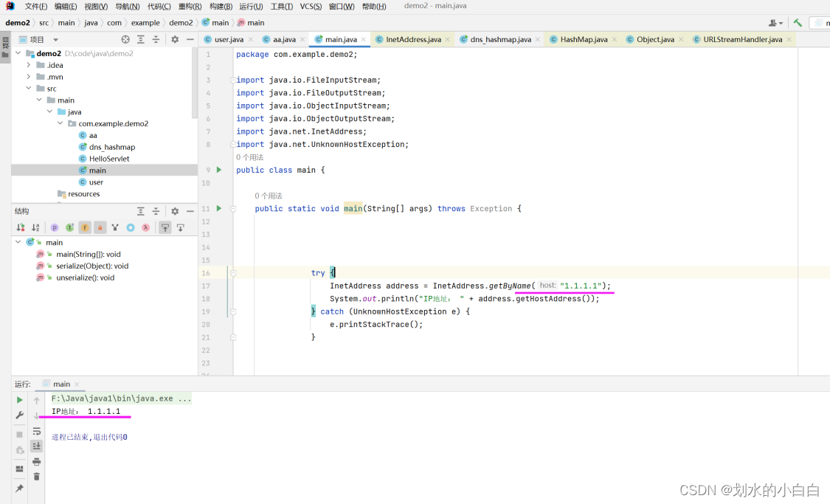Collapse all in the Structure (结构) panel
830x504 pixels.
(156, 211)
